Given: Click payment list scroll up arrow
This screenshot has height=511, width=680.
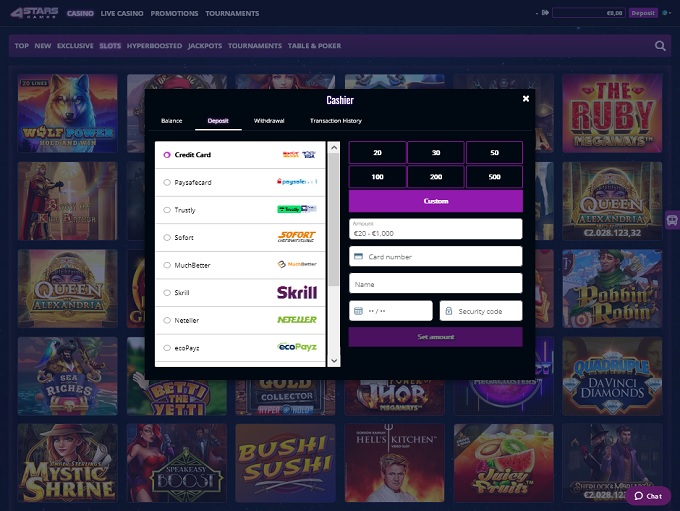Looking at the screenshot, I should pyautogui.click(x=334, y=147).
